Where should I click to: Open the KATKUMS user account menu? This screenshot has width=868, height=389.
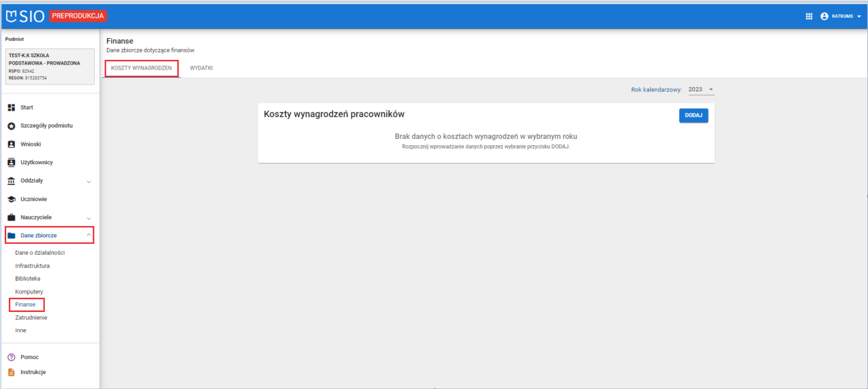point(841,16)
